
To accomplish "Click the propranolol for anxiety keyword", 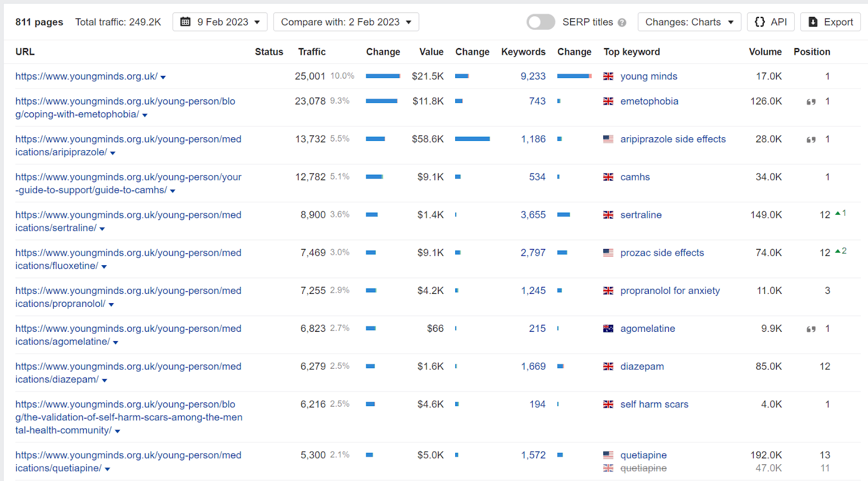I will pos(670,291).
